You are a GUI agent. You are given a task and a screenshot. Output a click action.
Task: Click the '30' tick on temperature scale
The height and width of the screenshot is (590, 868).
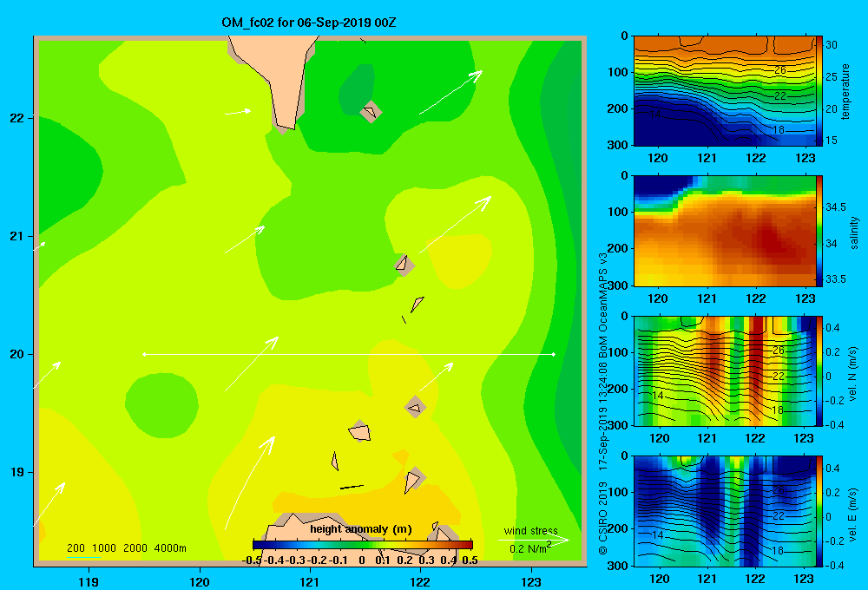(831, 45)
